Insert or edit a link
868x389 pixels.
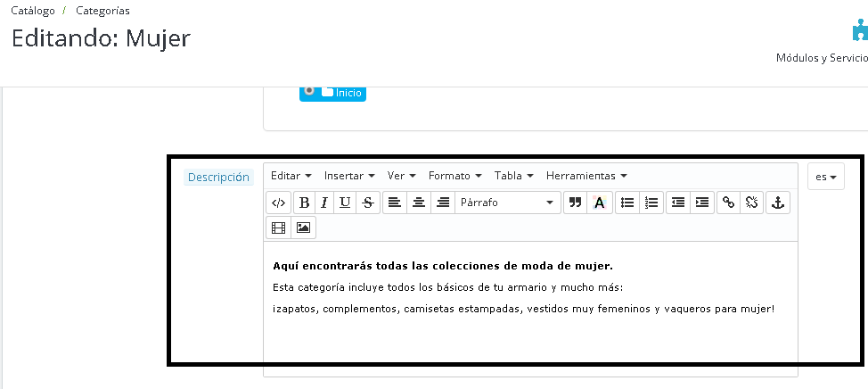[729, 203]
